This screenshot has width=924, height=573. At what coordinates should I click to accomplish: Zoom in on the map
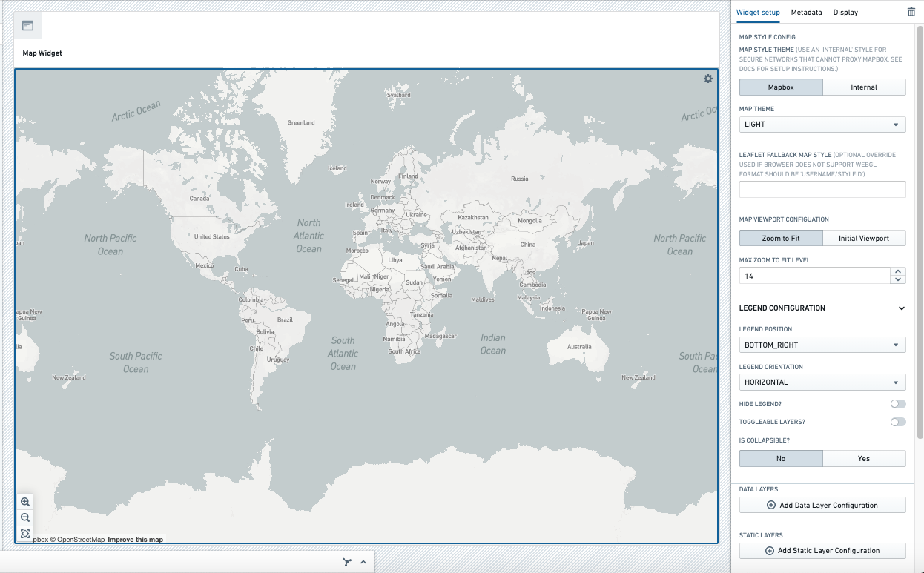(x=25, y=502)
